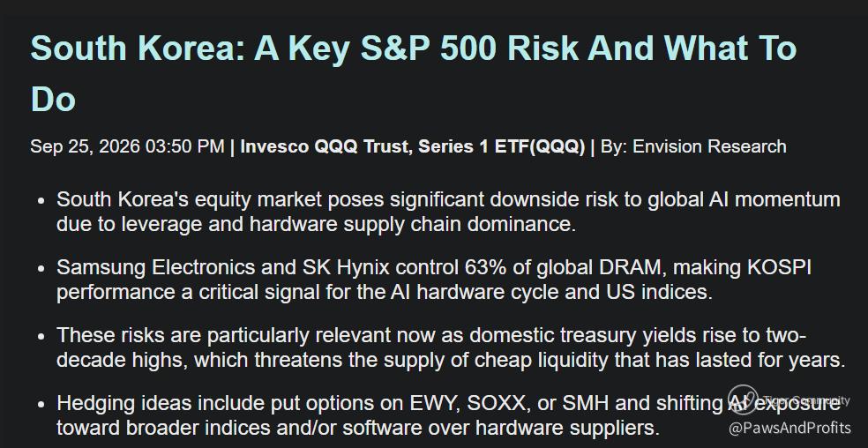The width and height of the screenshot is (868, 448).
Task: Click the word 'Do' in headline's second line
Action: (x=53, y=100)
